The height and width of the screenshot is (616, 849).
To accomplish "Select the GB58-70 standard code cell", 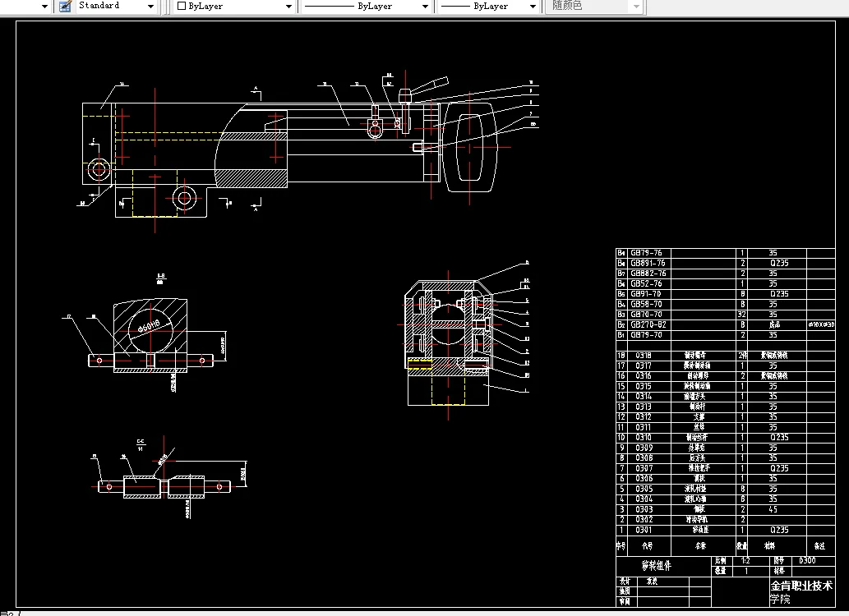I will coord(646,304).
